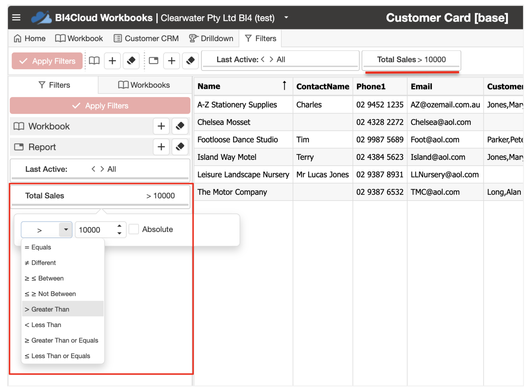Viewport: 532px width, 392px height.
Task: Open the Workbook tab
Action: click(x=79, y=38)
